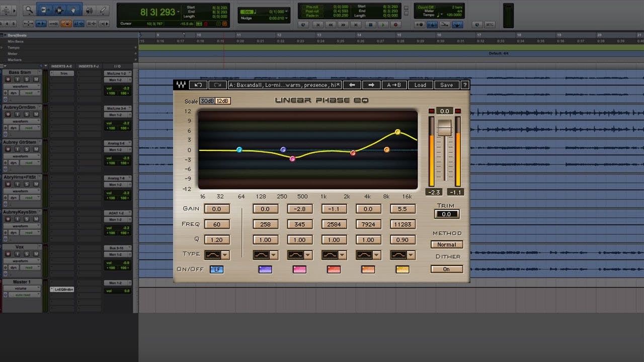Toggle the pink band on/off button

299,269
